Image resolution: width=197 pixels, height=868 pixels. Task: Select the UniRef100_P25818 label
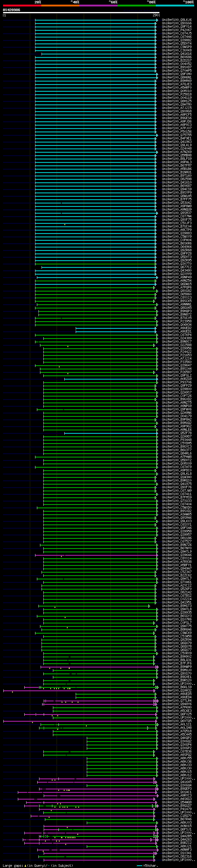click(x=177, y=94)
